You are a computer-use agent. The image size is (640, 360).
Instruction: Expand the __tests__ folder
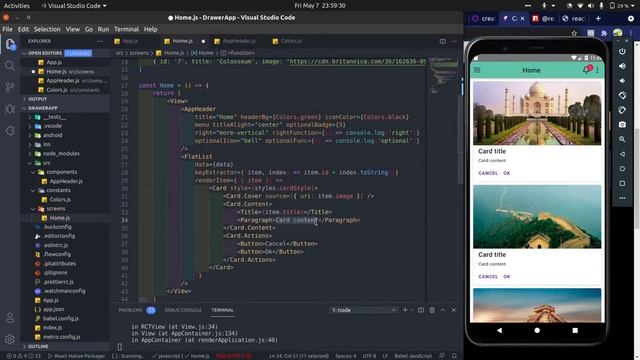54,117
